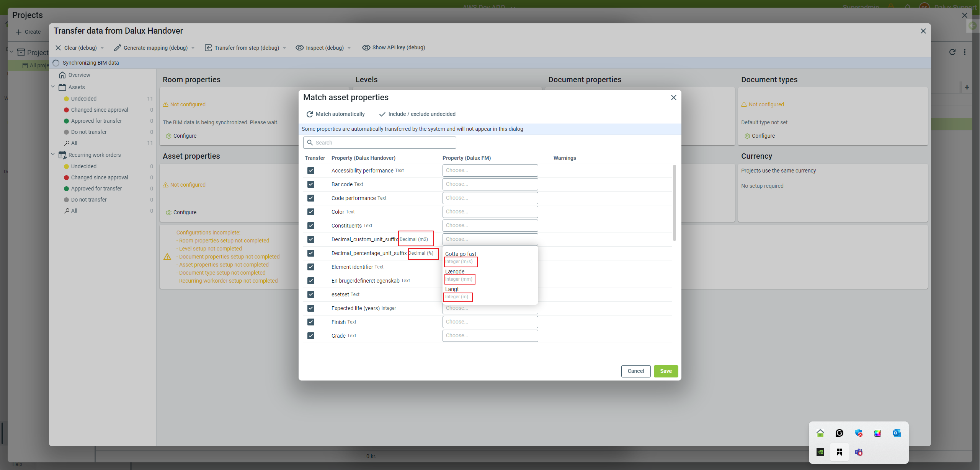The width and height of the screenshot is (980, 470).
Task: Click the Include / exclude undecided checkmark icon
Action: [382, 114]
